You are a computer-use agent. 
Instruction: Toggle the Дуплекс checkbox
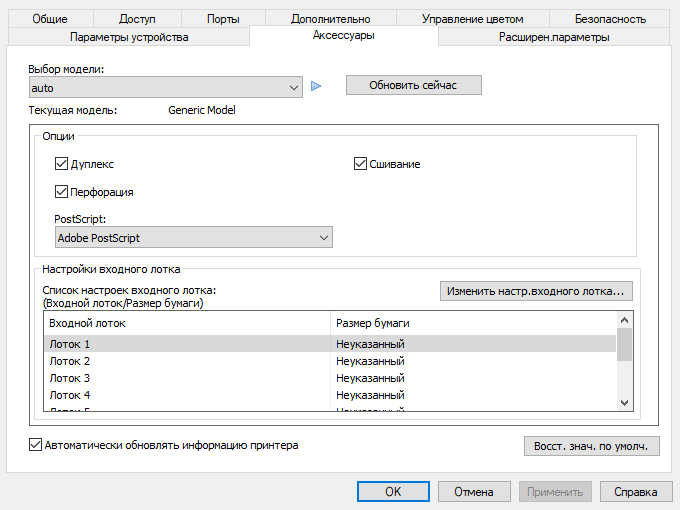(61, 164)
